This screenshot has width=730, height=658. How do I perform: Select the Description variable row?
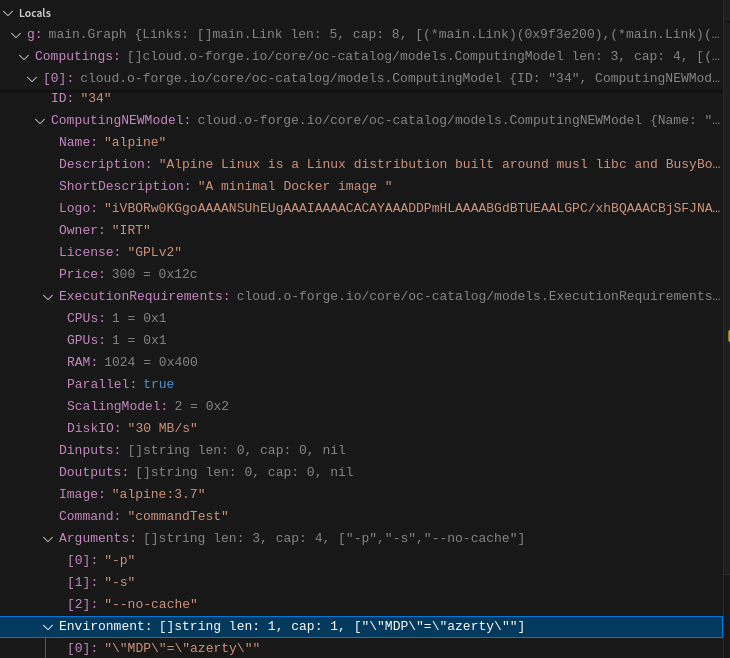(300, 164)
